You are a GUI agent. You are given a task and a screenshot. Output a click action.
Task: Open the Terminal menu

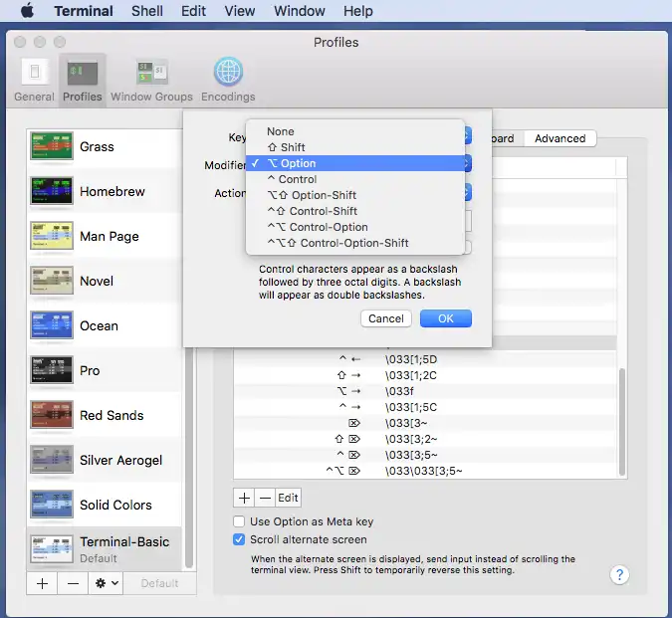pyautogui.click(x=84, y=11)
